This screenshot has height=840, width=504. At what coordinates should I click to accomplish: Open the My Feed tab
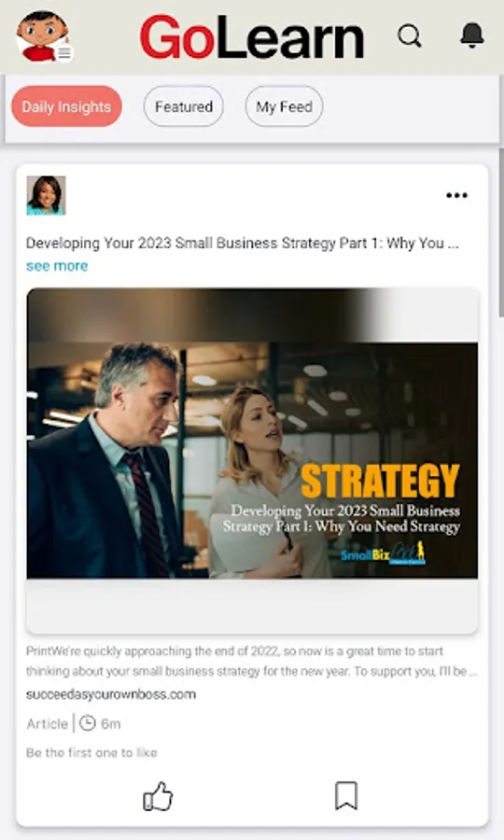coord(284,106)
